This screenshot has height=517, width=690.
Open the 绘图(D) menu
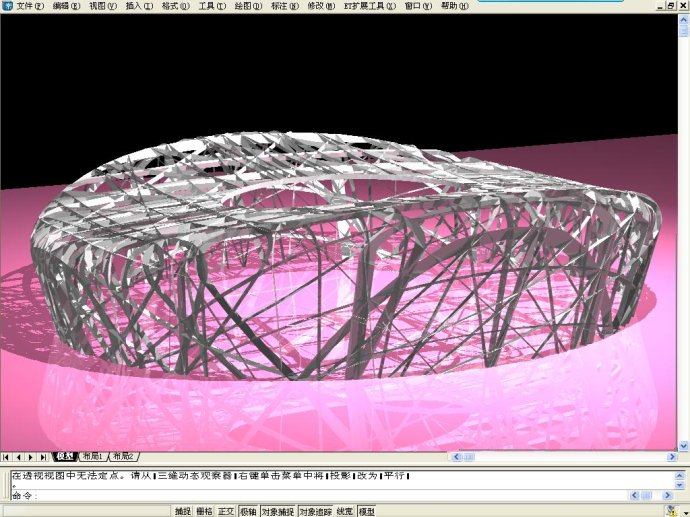point(246,6)
